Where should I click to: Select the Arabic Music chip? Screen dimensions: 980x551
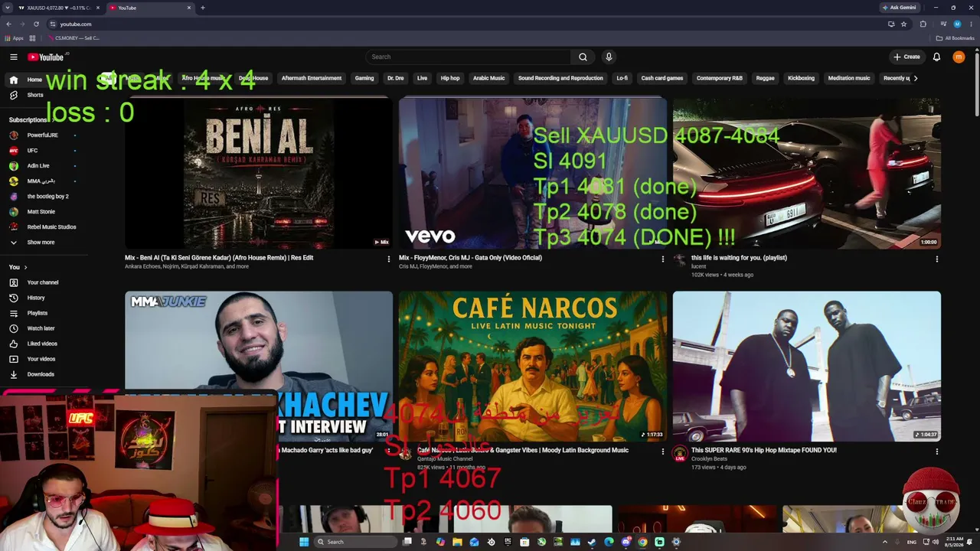click(x=488, y=78)
